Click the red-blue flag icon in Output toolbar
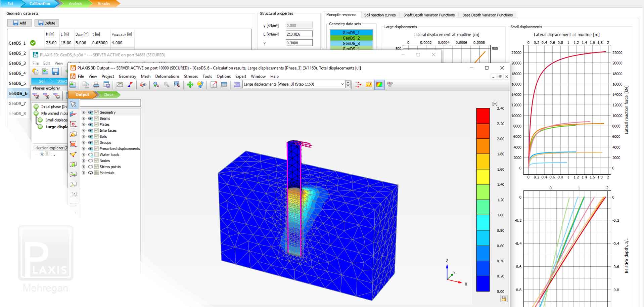The height and width of the screenshot is (307, 644). pyautogui.click(x=130, y=85)
